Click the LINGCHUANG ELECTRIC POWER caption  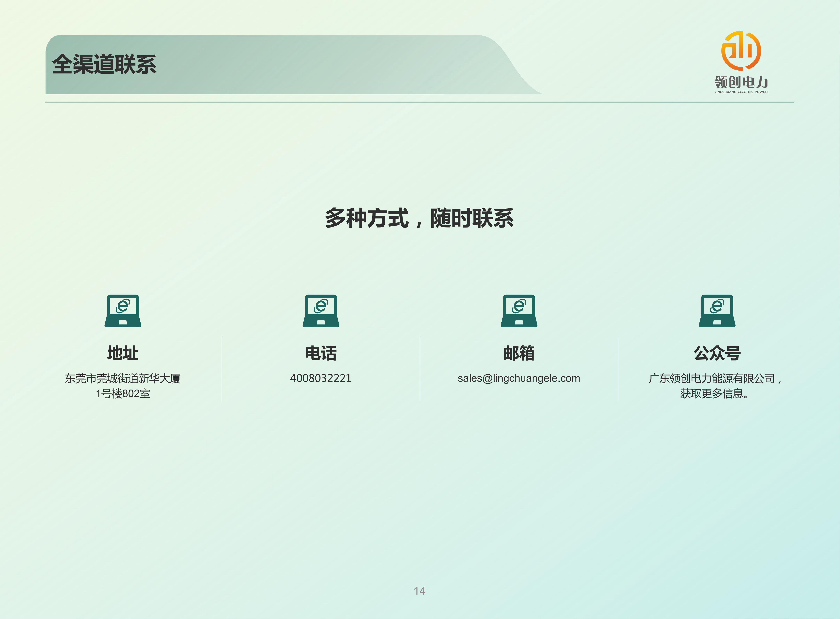click(x=741, y=92)
